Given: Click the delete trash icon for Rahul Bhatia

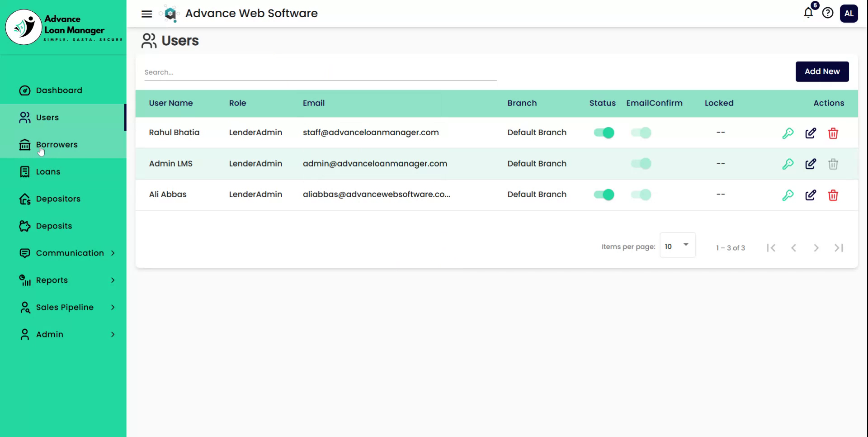Looking at the screenshot, I should pyautogui.click(x=834, y=133).
